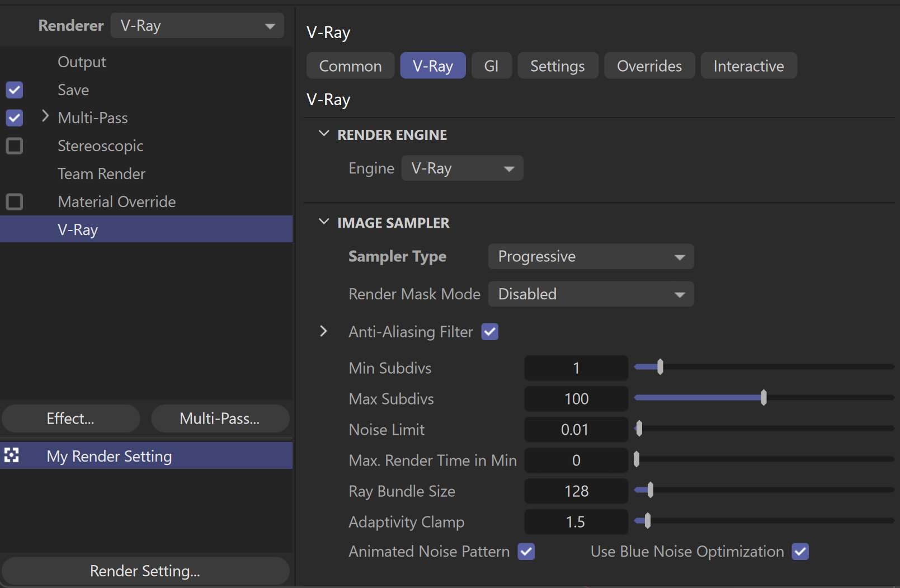The image size is (900, 588).
Task: Select the Stereoscopic settings item
Action: [x=101, y=146]
